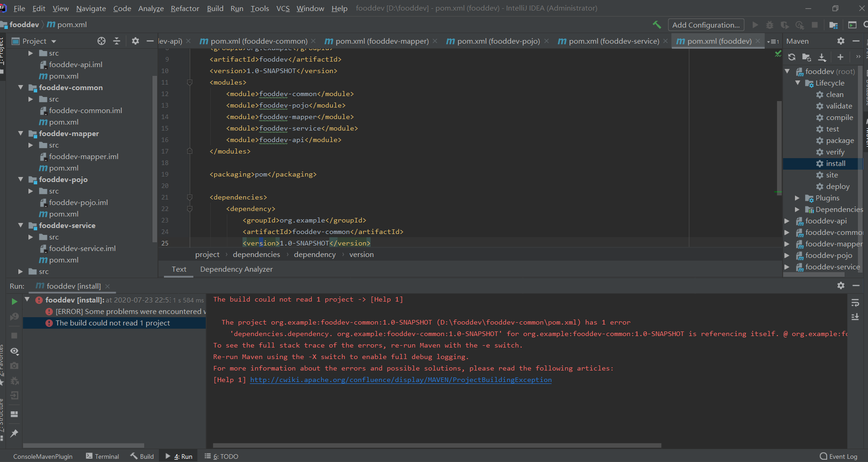Image resolution: width=868 pixels, height=462 pixels.
Task: Click the pin tab icon in Run panel
Action: coord(14,433)
